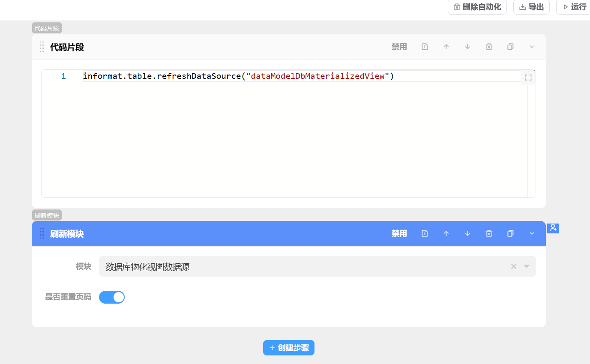Duplicate the 刷新模块 step with copy icon
Screen dimensions: 590x364
510,233
